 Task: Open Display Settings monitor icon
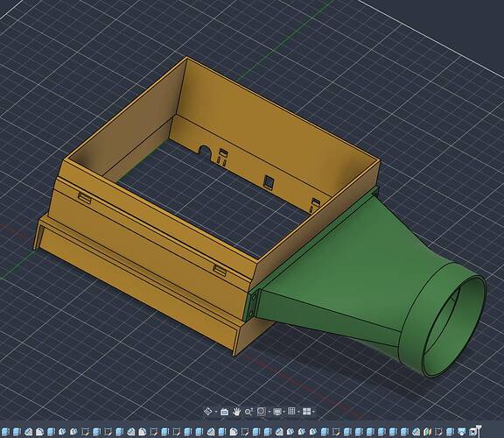277,412
